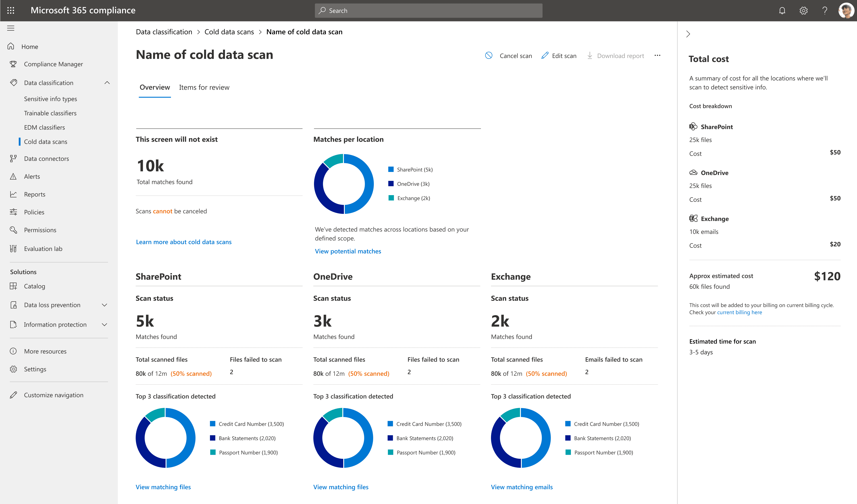Click the Permissions key icon
The image size is (857, 504).
tap(13, 230)
